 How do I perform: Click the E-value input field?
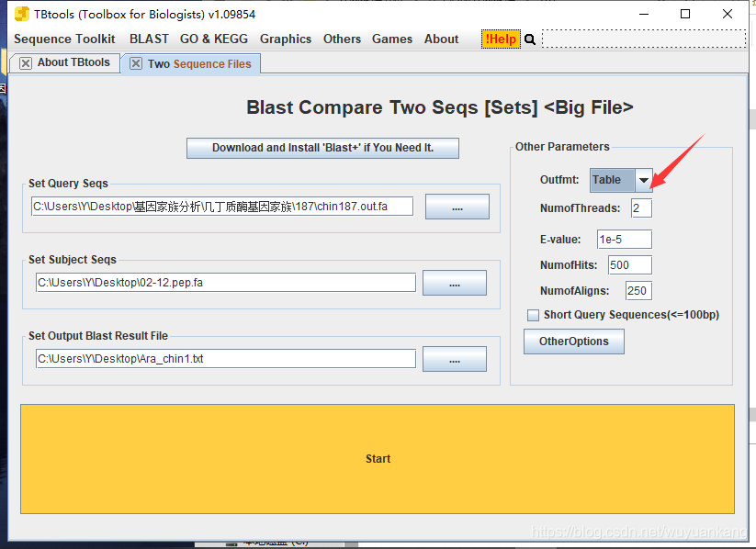[x=625, y=240]
